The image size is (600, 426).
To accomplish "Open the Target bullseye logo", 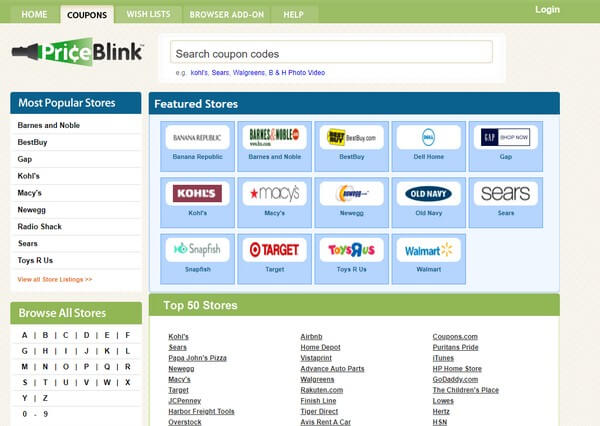I will coord(274,250).
